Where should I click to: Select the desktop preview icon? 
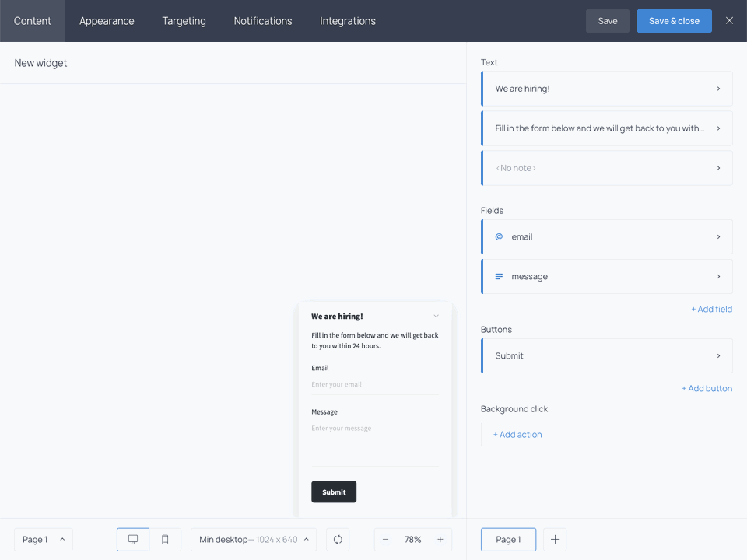point(132,539)
